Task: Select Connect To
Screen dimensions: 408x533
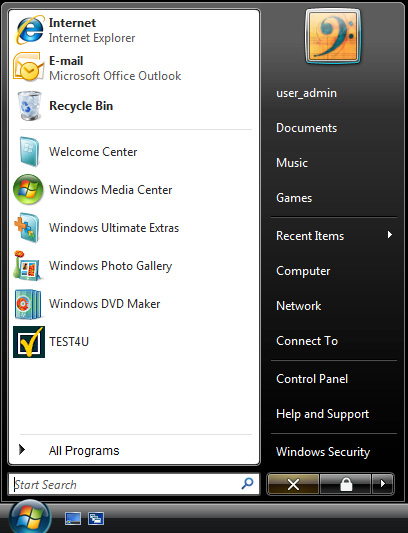Action: [x=307, y=341]
